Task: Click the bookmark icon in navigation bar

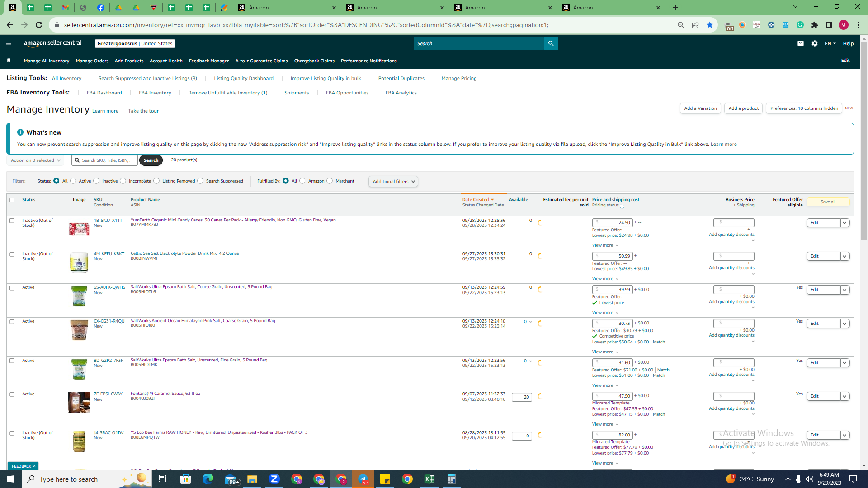Action: pyautogui.click(x=9, y=61)
